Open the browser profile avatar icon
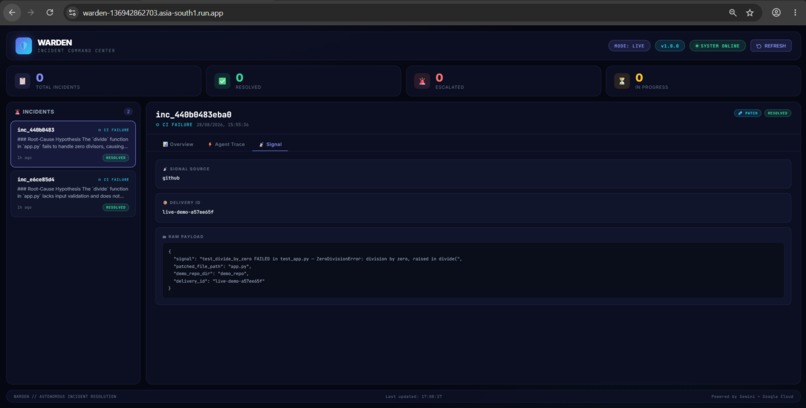806x408 pixels. coord(776,13)
